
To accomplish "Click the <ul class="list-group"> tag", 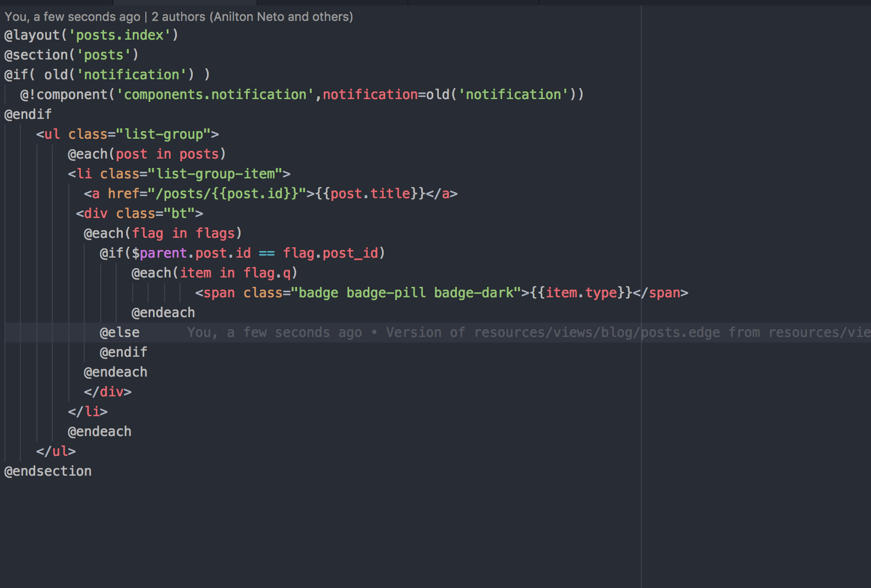I will tap(128, 134).
